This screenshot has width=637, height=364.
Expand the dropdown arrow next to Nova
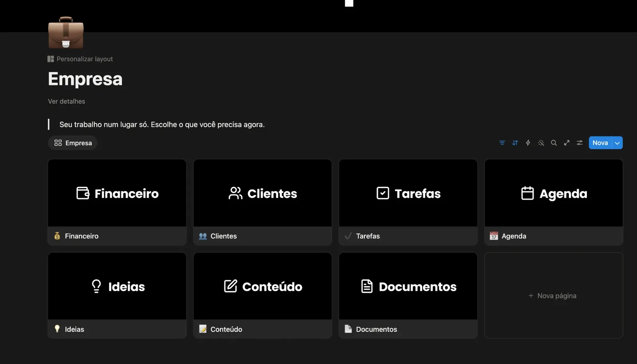click(617, 143)
